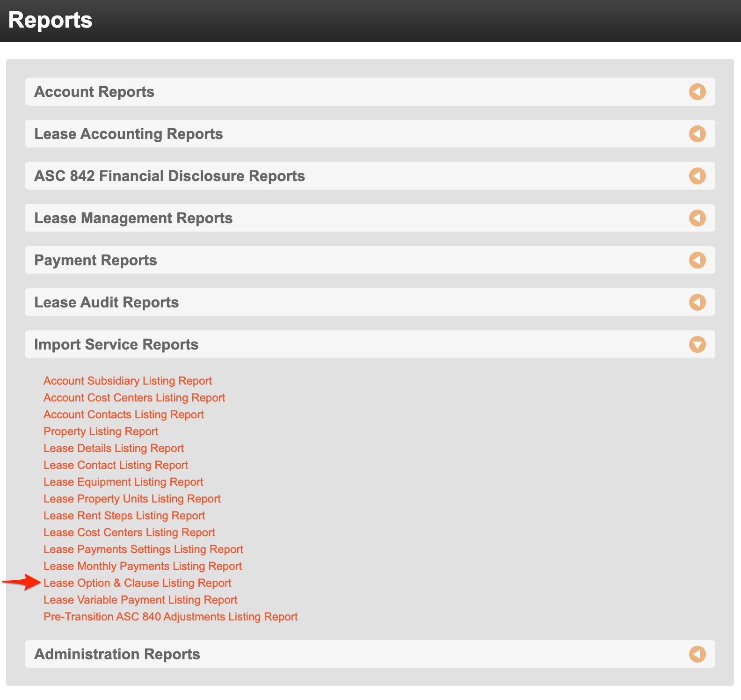Image resolution: width=741 pixels, height=700 pixels.
Task: View Lease Rent Steps Listing Report
Action: (124, 516)
